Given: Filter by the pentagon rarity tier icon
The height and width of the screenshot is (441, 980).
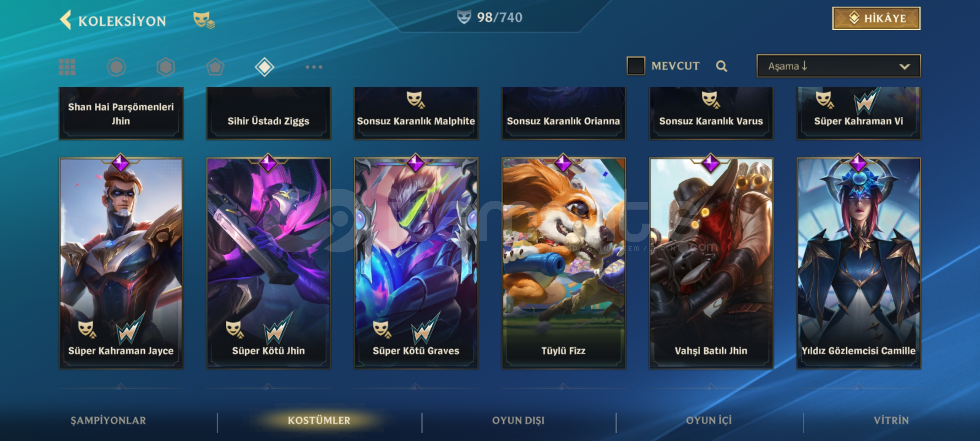Looking at the screenshot, I should tap(215, 67).
